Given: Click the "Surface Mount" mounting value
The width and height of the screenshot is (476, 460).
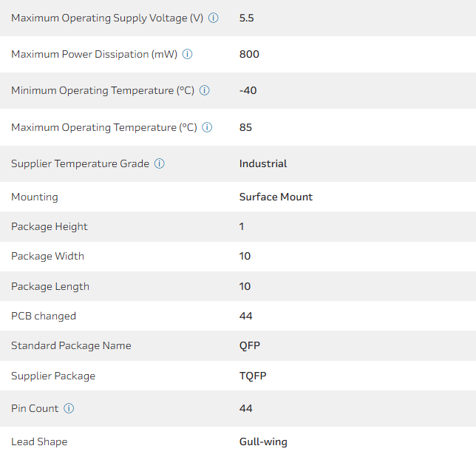Looking at the screenshot, I should pos(276,197).
